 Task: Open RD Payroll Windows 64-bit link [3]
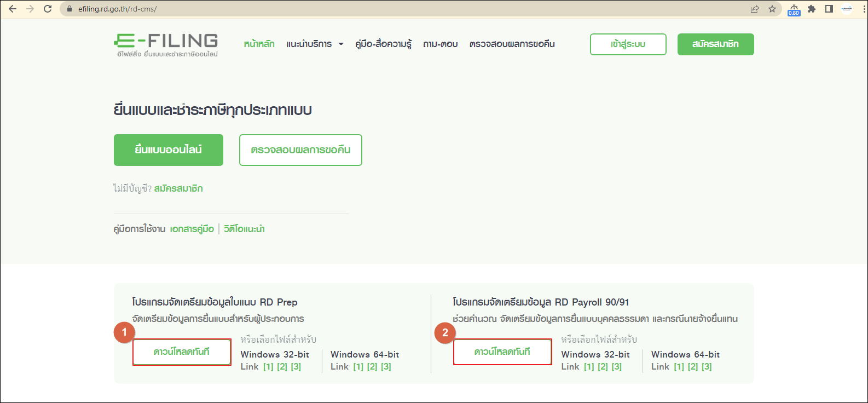(x=707, y=367)
